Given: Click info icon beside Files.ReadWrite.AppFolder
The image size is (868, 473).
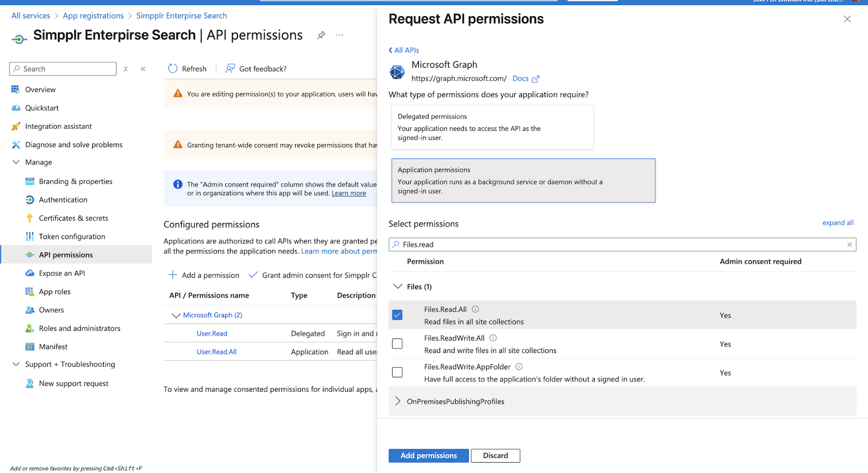Looking at the screenshot, I should [x=519, y=367].
